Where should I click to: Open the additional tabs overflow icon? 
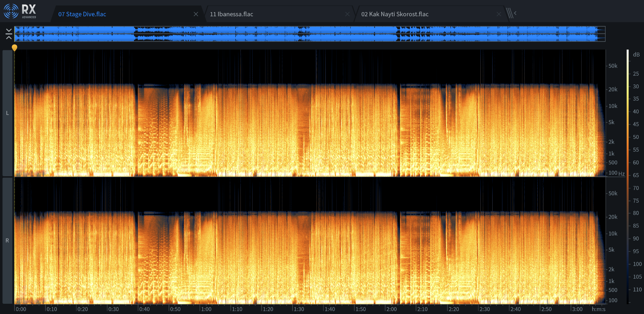point(511,13)
